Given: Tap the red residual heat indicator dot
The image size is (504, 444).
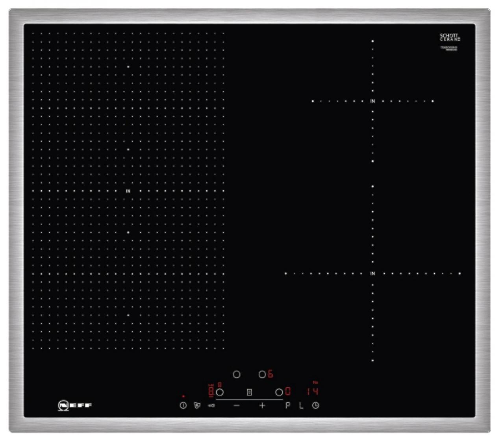Looking at the screenshot, I should pyautogui.click(x=183, y=396).
